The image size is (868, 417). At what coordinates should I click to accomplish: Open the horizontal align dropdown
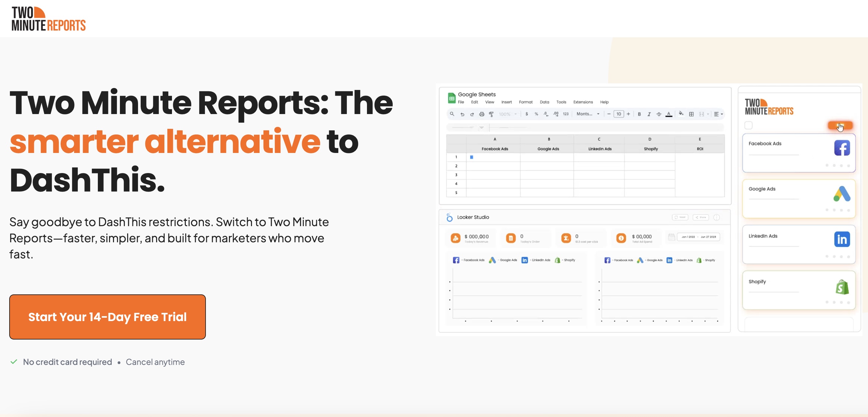pos(718,114)
